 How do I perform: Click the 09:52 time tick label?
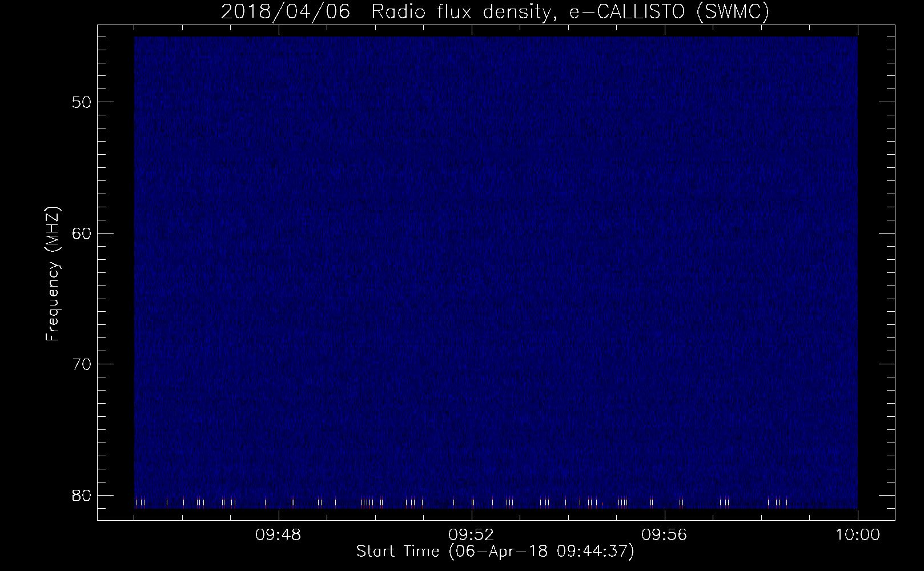click(472, 535)
